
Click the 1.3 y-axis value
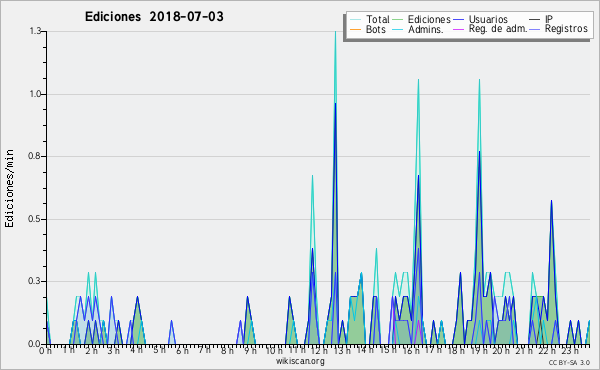pos(36,31)
